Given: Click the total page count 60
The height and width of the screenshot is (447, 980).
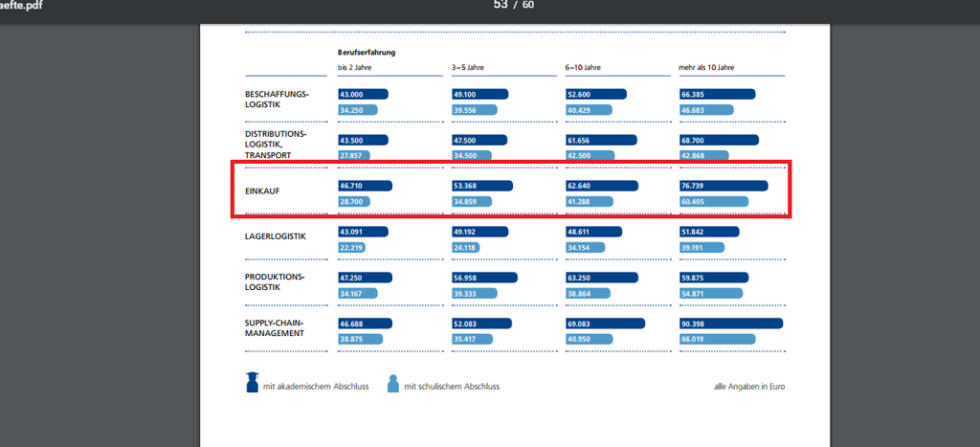Looking at the screenshot, I should click(x=528, y=5).
